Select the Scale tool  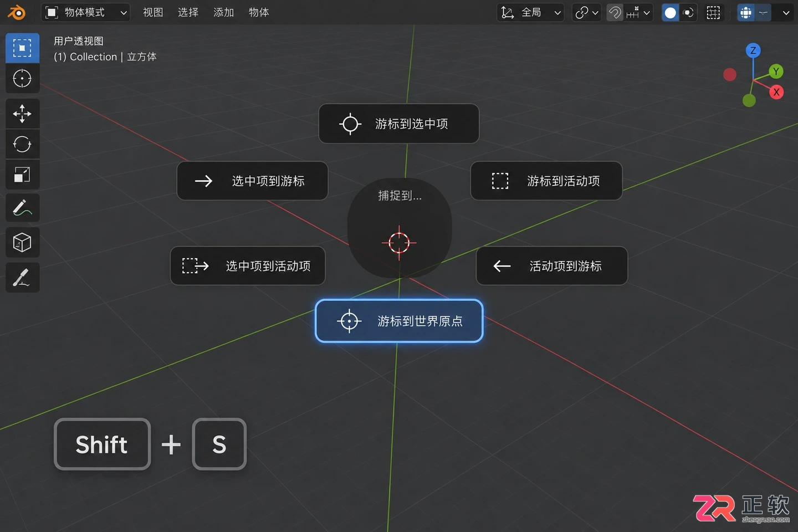pos(22,175)
